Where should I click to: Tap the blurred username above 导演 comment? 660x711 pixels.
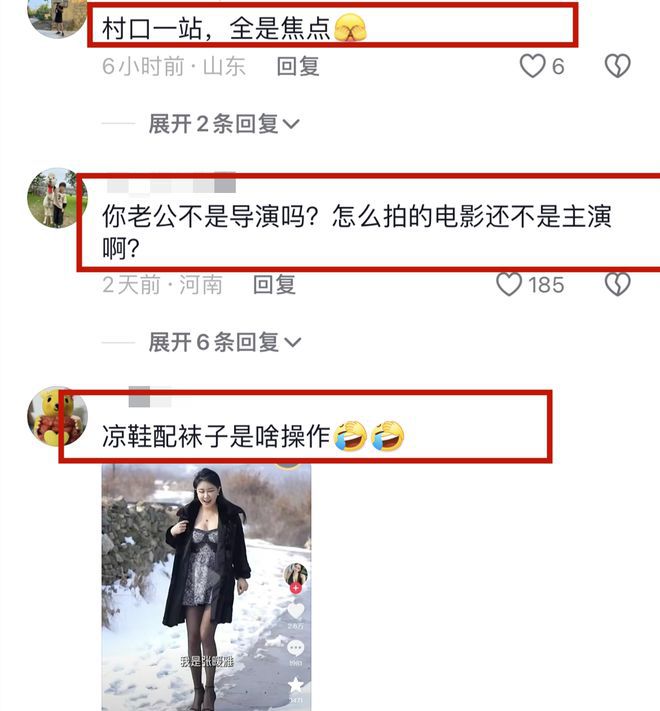tap(171, 185)
